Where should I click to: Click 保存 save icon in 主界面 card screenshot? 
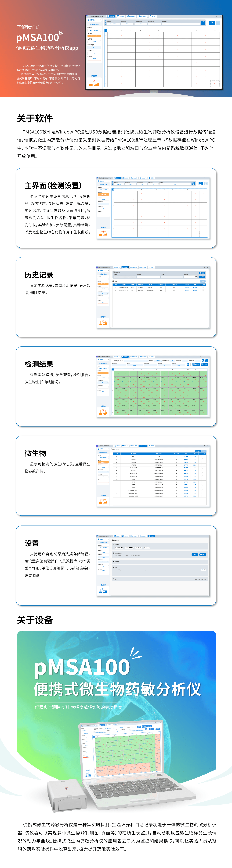193,184
